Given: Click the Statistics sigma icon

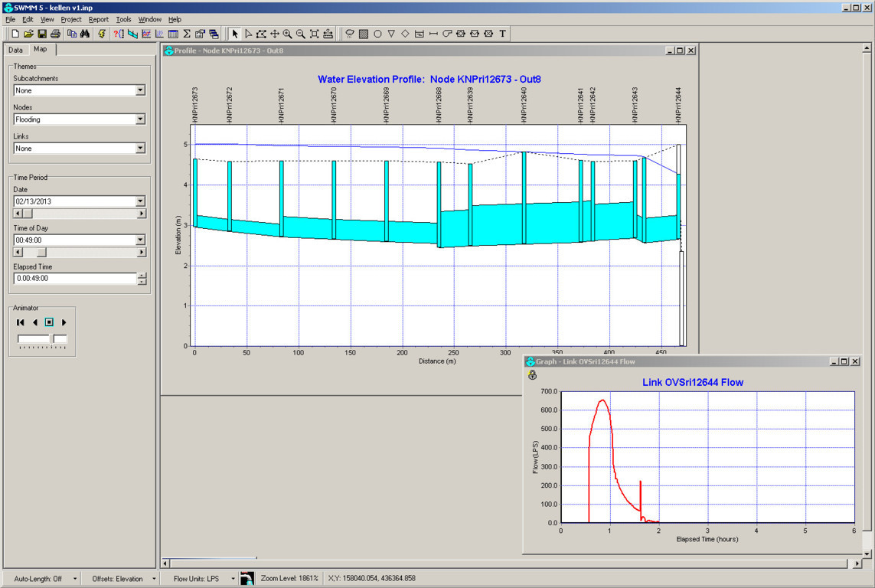Looking at the screenshot, I should 187,34.
